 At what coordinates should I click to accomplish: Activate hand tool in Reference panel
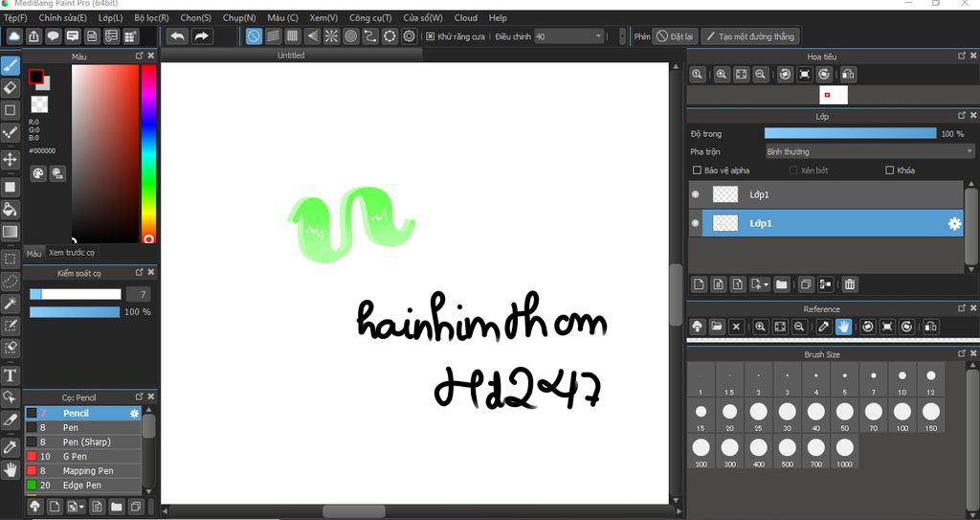[844, 327]
